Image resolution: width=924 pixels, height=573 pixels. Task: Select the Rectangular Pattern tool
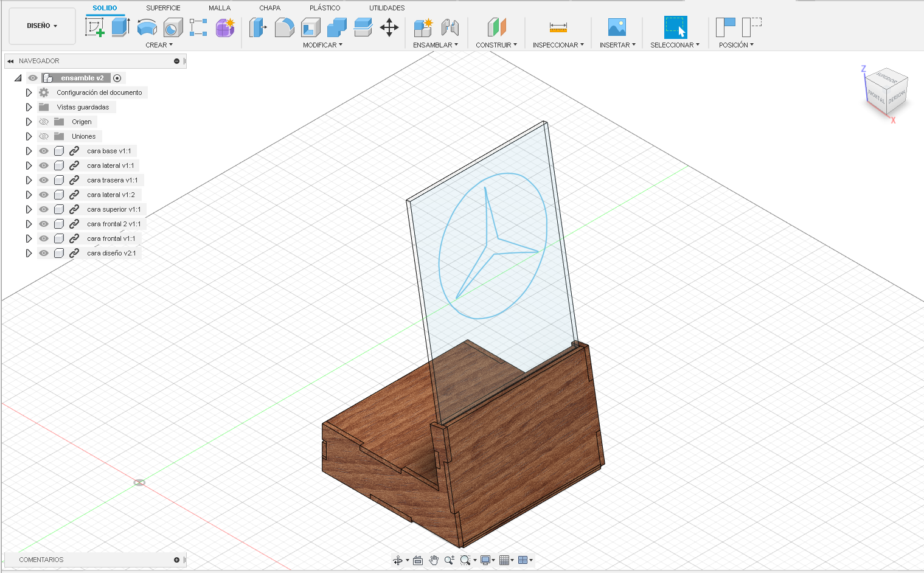pos(198,27)
